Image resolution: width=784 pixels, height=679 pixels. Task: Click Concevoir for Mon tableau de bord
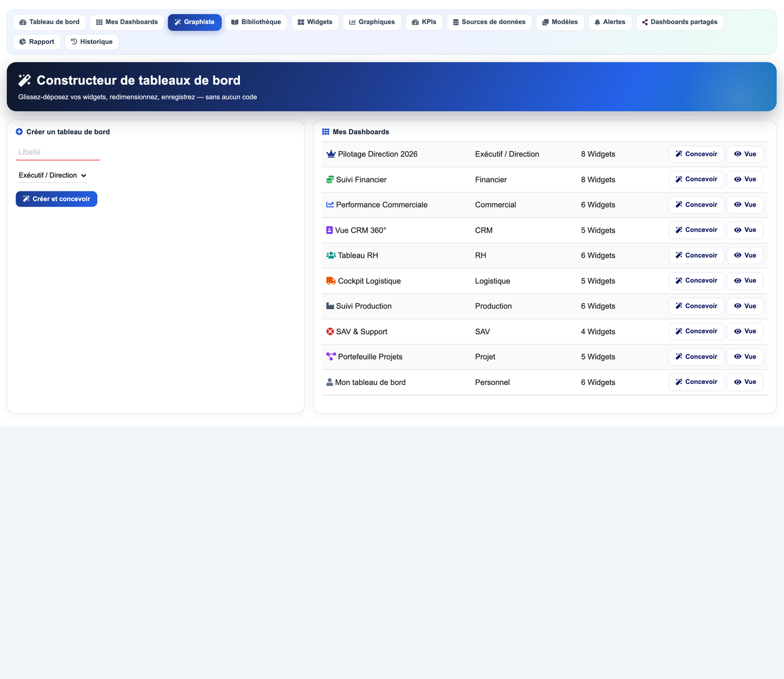coord(696,382)
